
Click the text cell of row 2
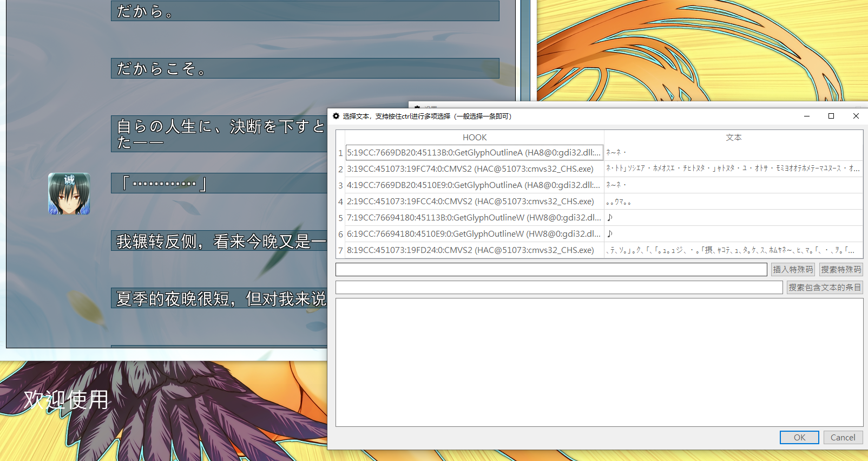pyautogui.click(x=733, y=169)
